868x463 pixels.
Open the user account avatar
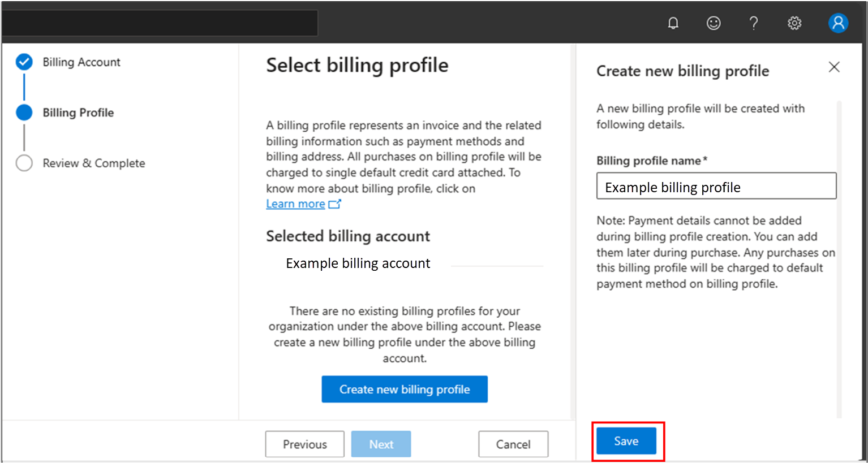click(x=837, y=23)
